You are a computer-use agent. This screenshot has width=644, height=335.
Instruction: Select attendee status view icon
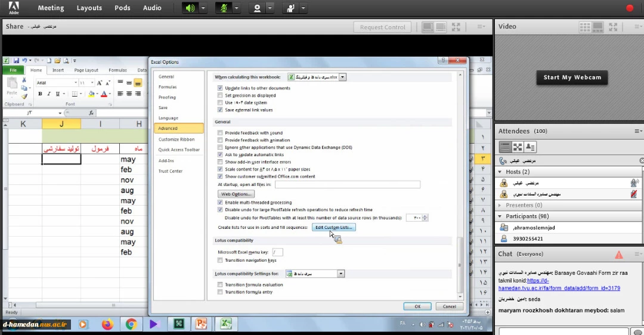tap(530, 147)
